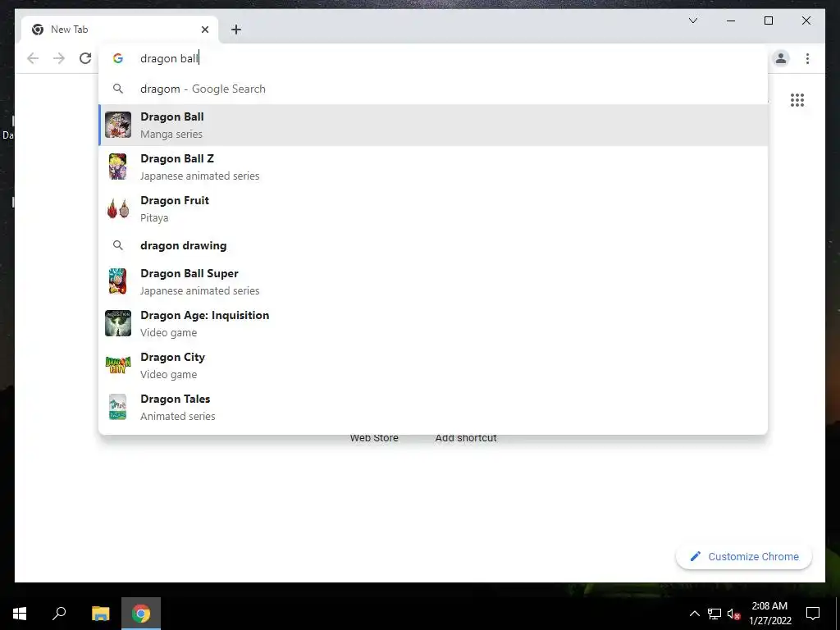This screenshot has width=840, height=630.
Task: Choose the 'dragom - Google Search' suggestion
Action: pyautogui.click(x=433, y=89)
